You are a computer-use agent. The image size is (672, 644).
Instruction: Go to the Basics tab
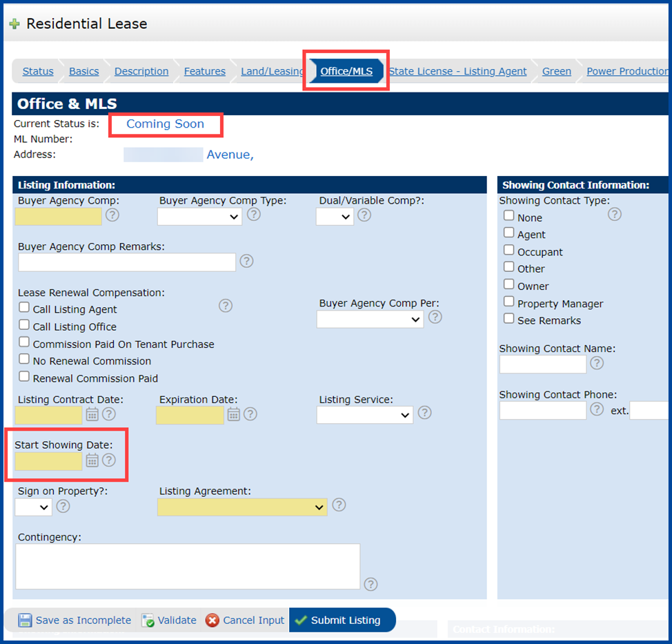point(84,71)
